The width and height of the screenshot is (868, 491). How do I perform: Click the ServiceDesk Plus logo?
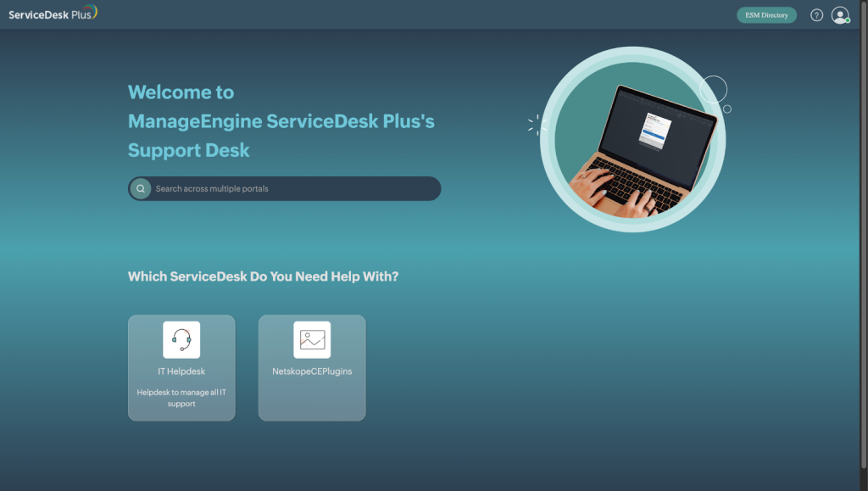point(53,13)
